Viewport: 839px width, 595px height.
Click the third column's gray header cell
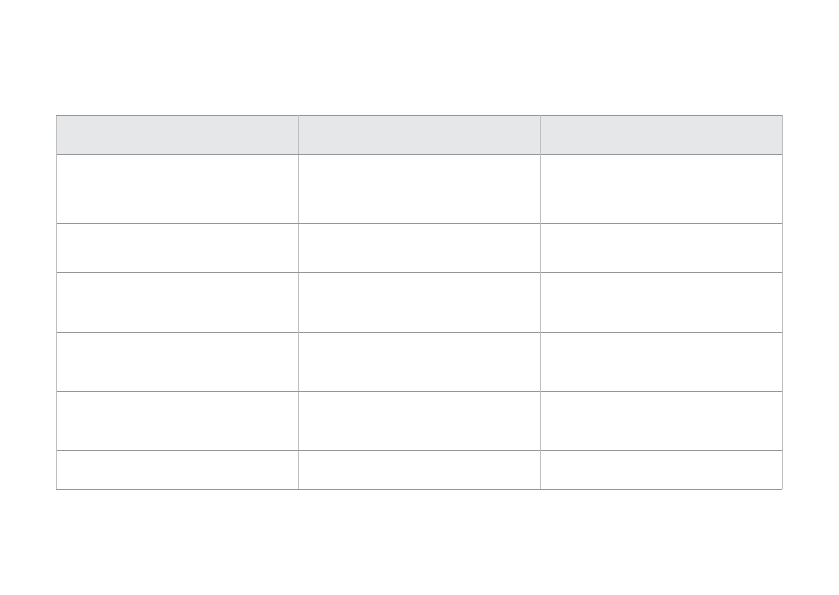coord(661,135)
